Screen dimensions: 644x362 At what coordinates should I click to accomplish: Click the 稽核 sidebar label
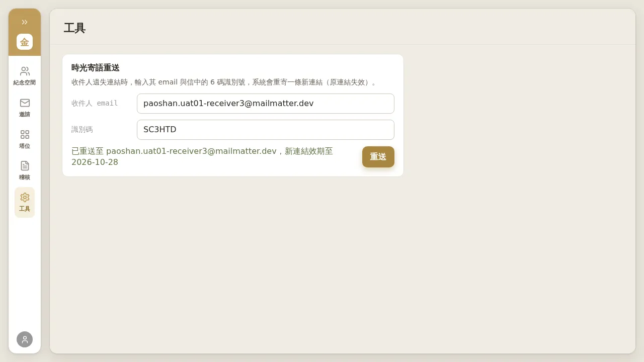click(x=25, y=177)
